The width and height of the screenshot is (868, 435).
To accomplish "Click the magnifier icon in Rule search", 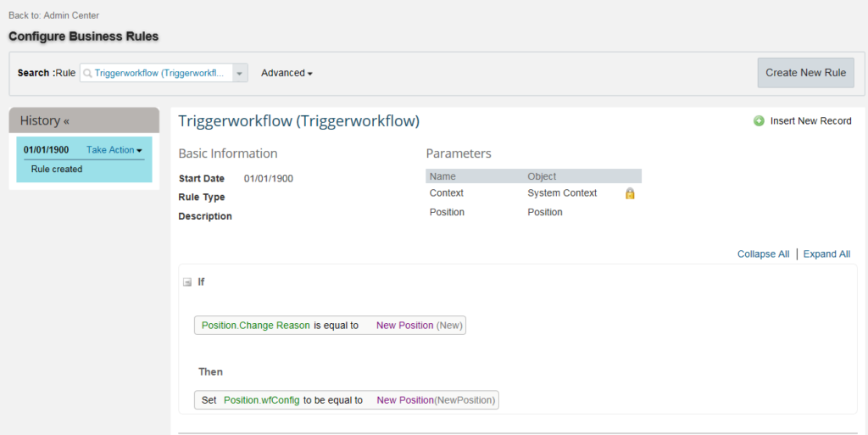I will [87, 73].
